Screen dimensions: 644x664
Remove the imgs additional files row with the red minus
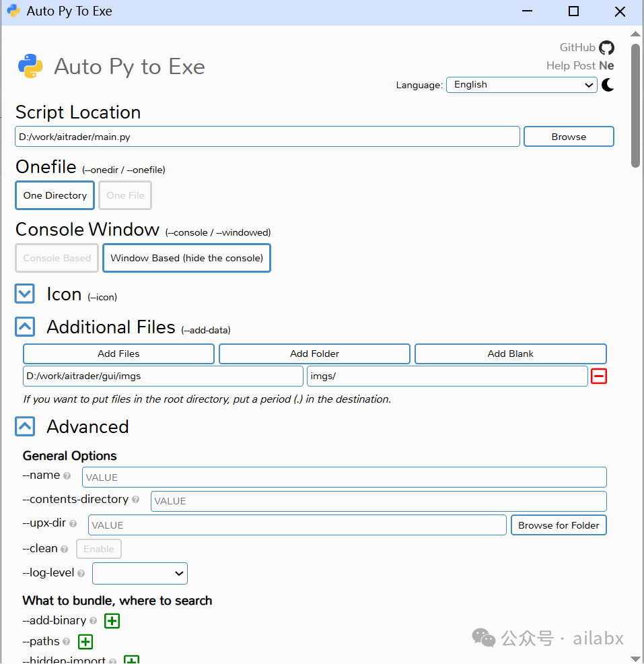pyautogui.click(x=599, y=376)
